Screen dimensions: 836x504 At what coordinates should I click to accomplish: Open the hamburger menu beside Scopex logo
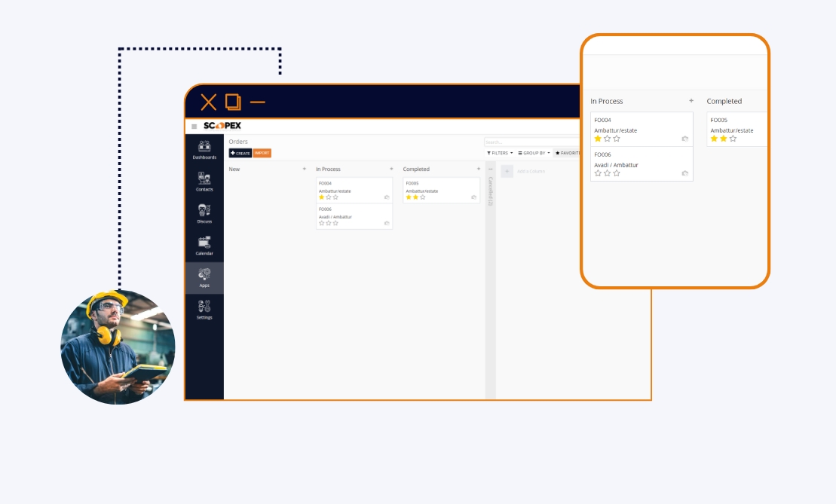click(194, 127)
